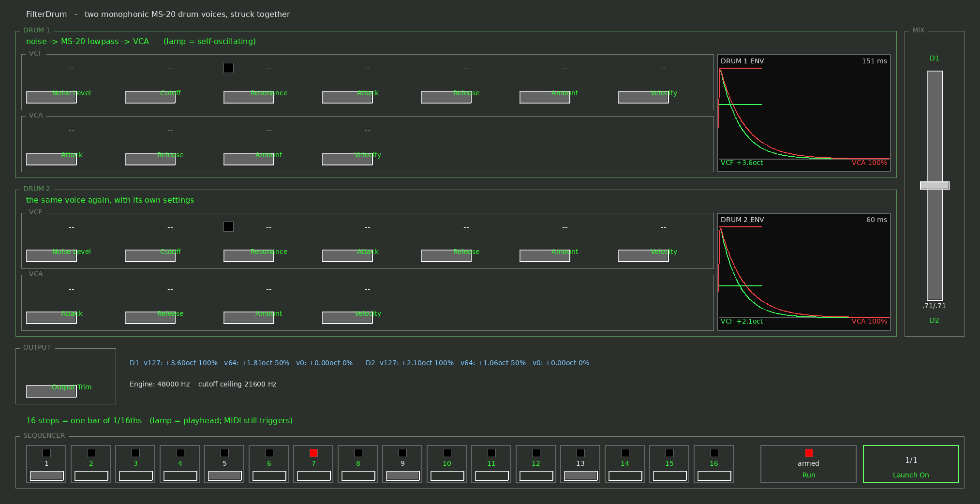Image resolution: width=980 pixels, height=504 pixels.
Task: Click the Output Trim control
Action: 51,391
